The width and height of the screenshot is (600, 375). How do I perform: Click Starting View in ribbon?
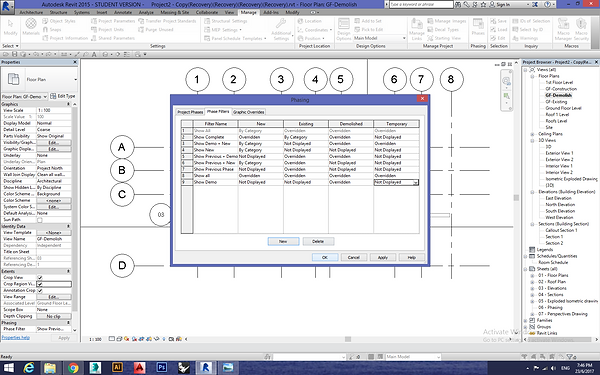tap(444, 38)
